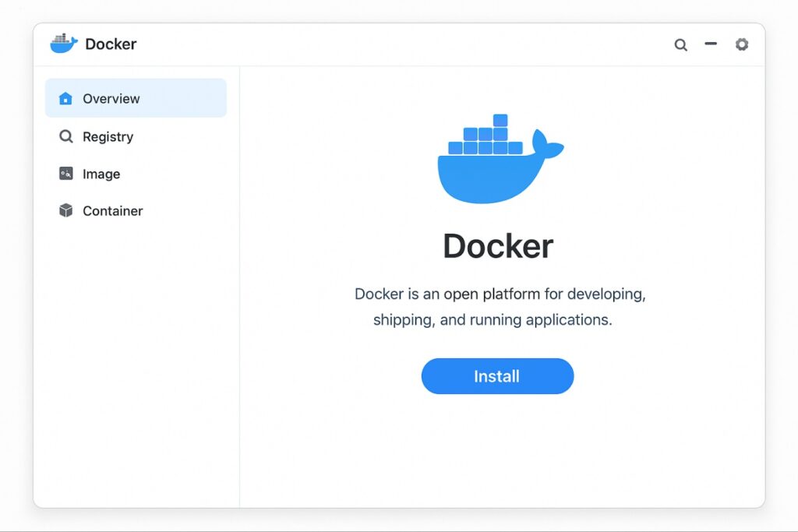
Task: Open search using the top-right magnifier icon
Action: 680,44
